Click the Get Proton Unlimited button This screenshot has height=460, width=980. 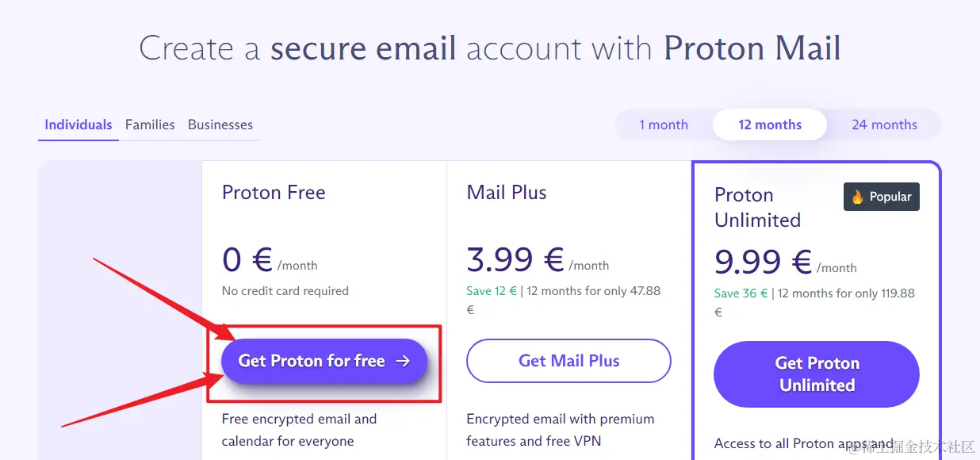pyautogui.click(x=816, y=374)
